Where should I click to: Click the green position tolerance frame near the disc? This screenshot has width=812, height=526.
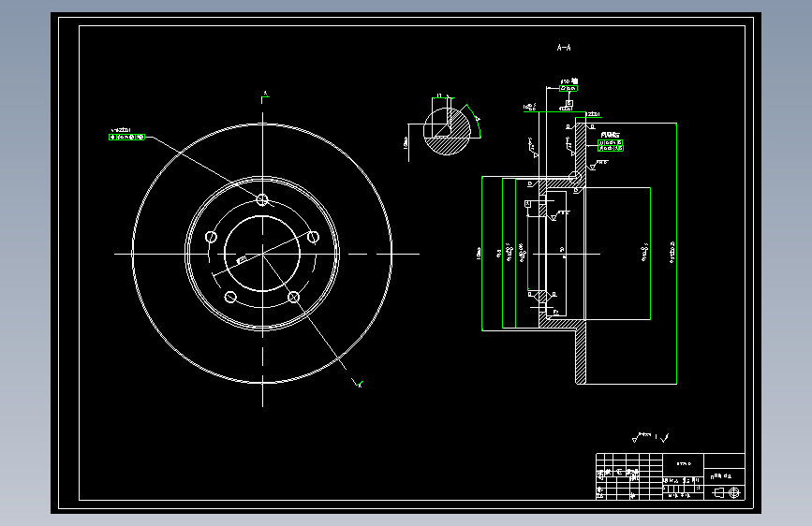pos(126,138)
